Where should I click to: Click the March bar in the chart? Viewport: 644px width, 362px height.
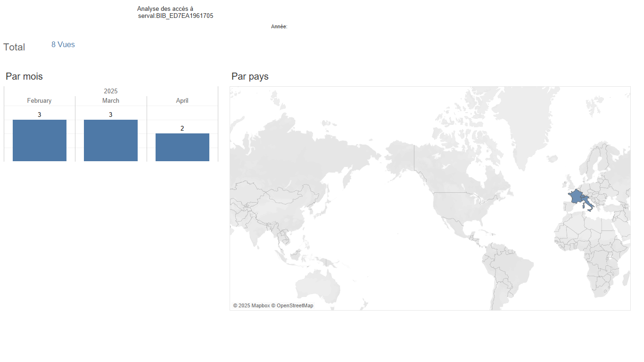tap(111, 140)
